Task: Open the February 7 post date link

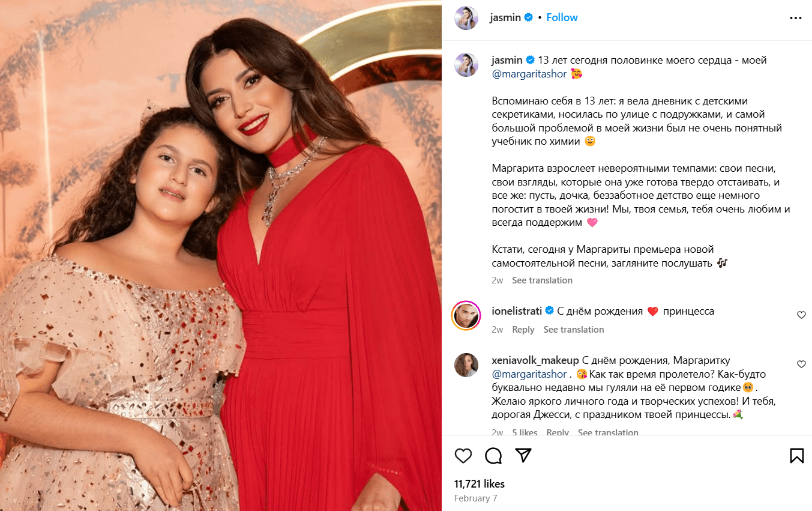Action: tap(476, 498)
